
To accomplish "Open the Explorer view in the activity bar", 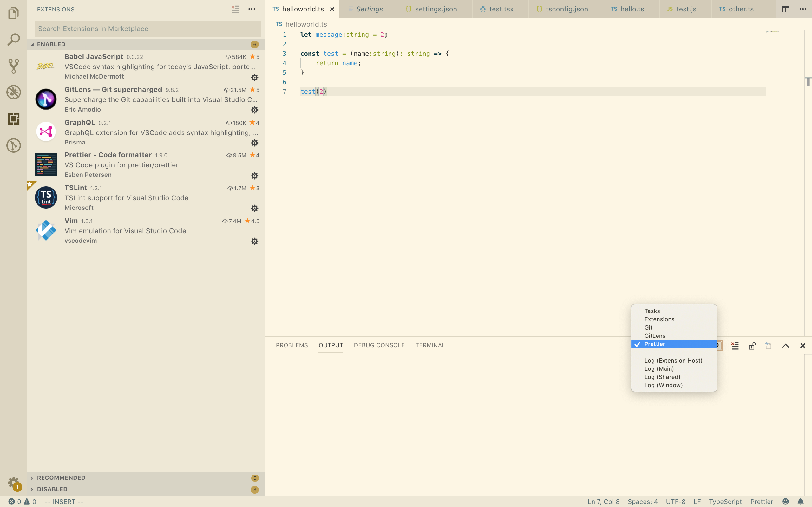I will [13, 13].
